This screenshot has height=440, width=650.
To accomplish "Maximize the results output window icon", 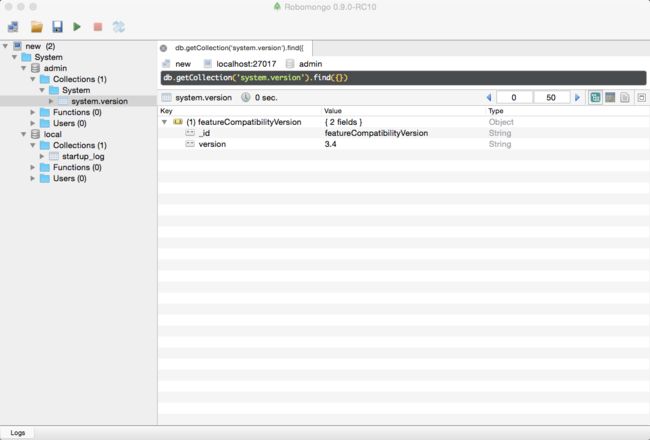I will 641,97.
